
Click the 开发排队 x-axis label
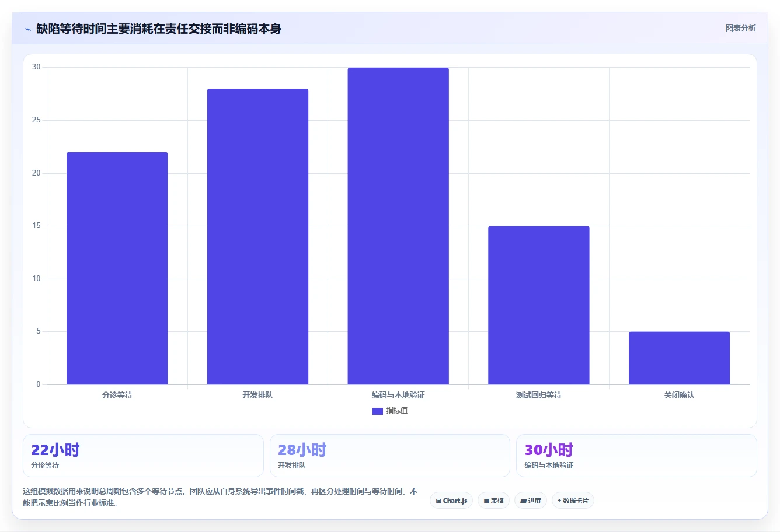(x=257, y=395)
